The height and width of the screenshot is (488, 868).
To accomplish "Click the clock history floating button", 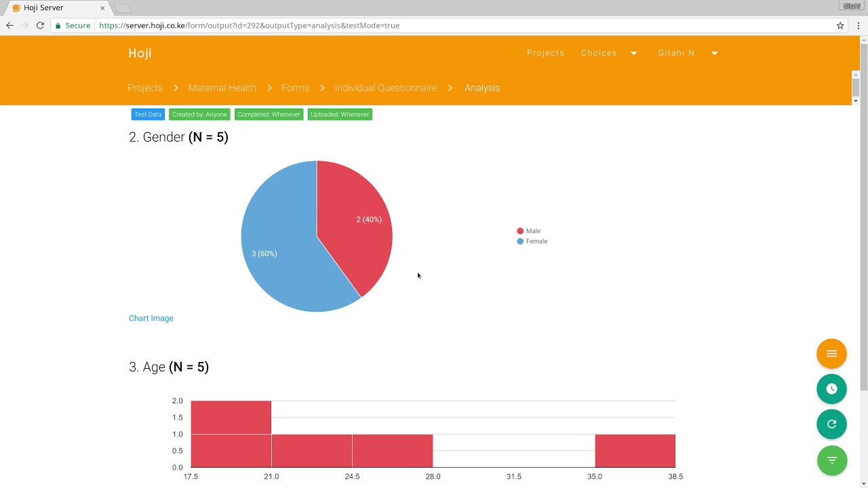I will click(831, 389).
